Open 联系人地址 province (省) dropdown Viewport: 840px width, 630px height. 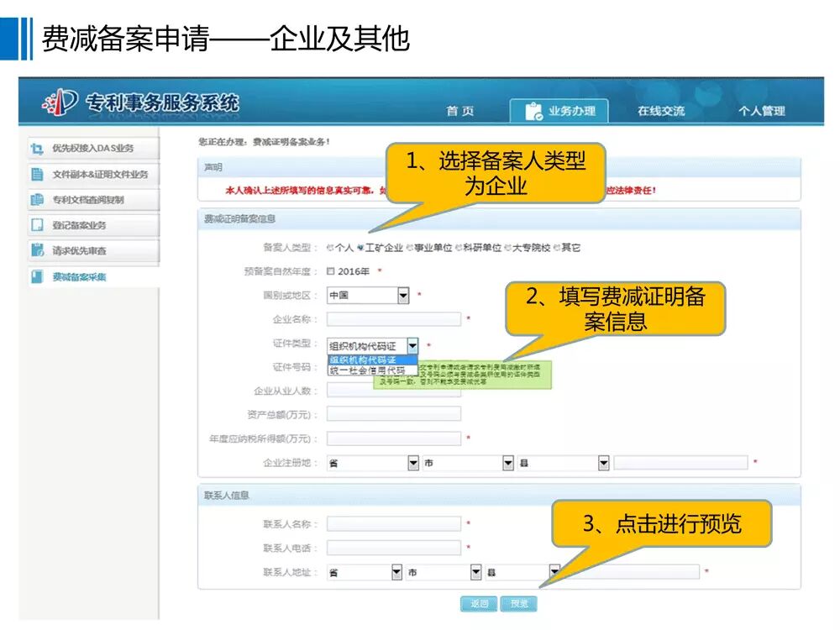[365, 572]
